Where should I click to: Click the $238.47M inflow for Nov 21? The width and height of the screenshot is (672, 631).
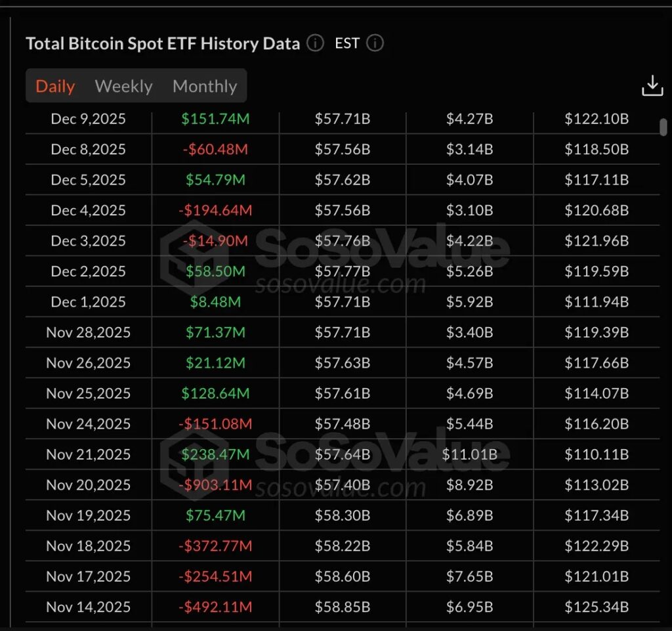[x=215, y=454]
